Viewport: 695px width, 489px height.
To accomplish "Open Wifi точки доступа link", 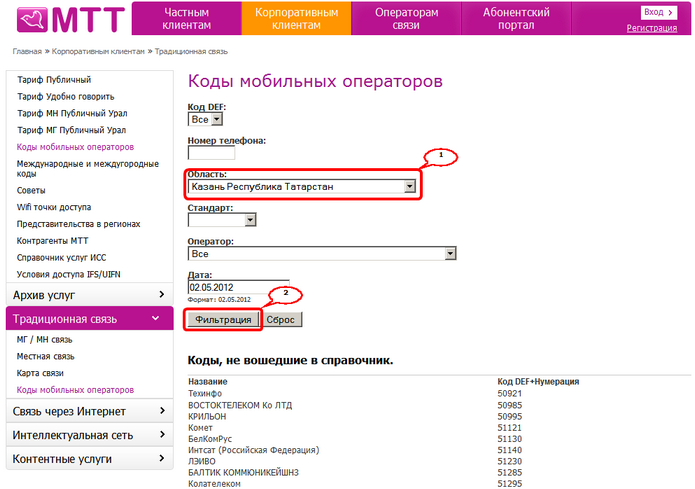I will tap(54, 207).
